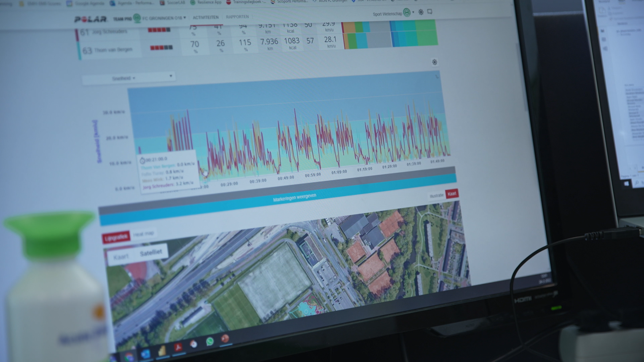
Task: Open the Activiteiten menu
Action: (x=205, y=17)
